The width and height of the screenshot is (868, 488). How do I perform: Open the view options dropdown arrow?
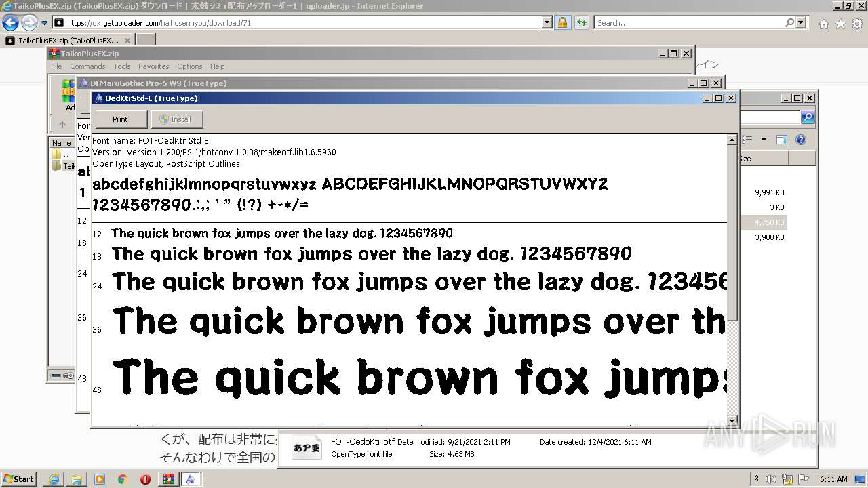point(764,140)
